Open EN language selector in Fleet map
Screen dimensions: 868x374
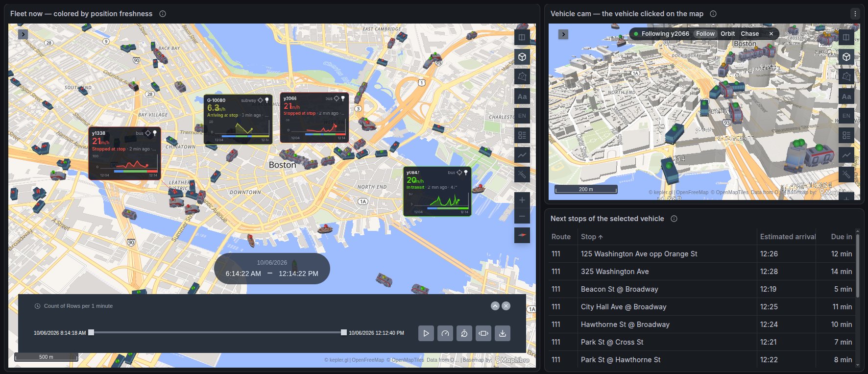522,116
